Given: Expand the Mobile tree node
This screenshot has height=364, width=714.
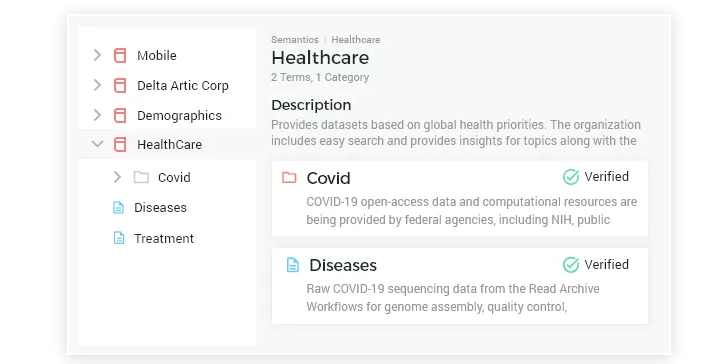Looking at the screenshot, I should [x=97, y=55].
